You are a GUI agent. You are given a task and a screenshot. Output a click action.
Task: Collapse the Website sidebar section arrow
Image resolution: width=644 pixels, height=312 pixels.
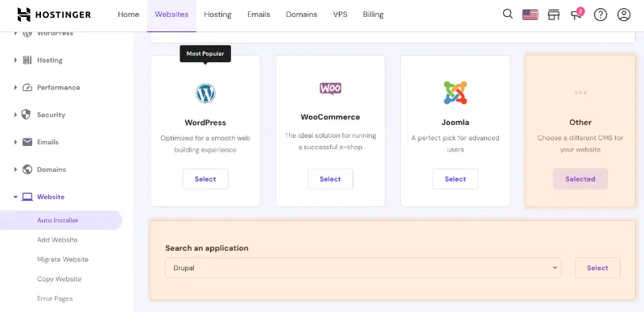(15, 197)
